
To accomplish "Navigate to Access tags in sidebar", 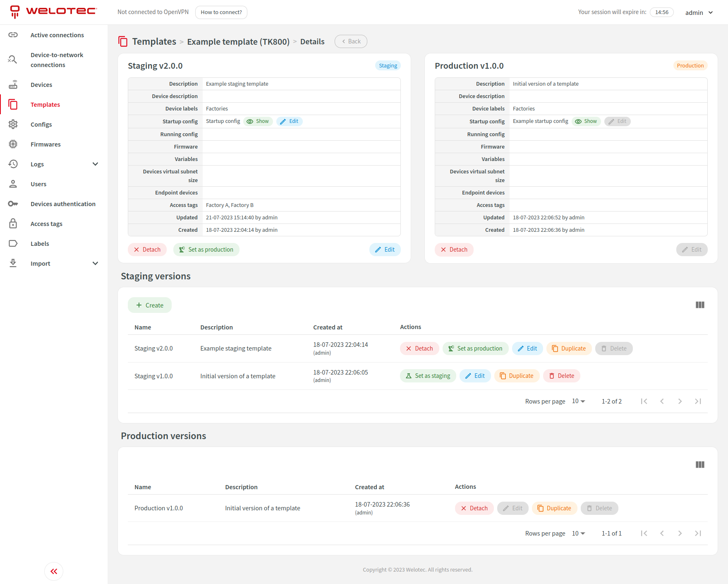I will tap(46, 224).
